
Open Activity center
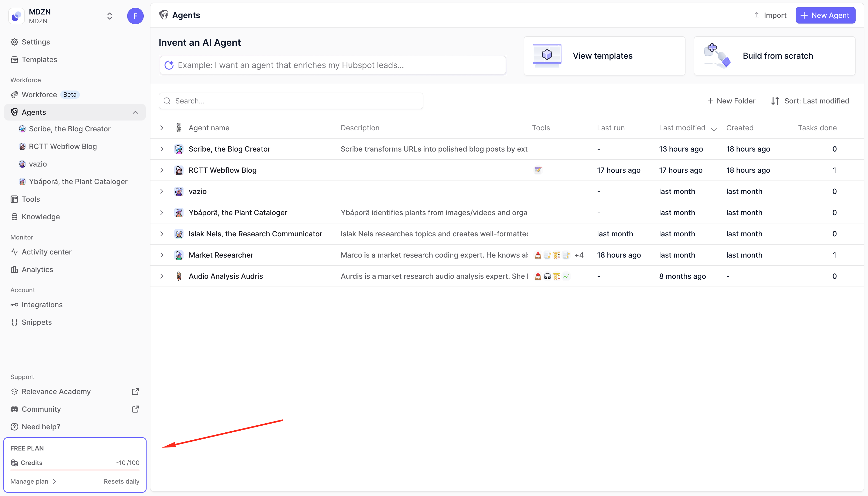(x=74, y=252)
